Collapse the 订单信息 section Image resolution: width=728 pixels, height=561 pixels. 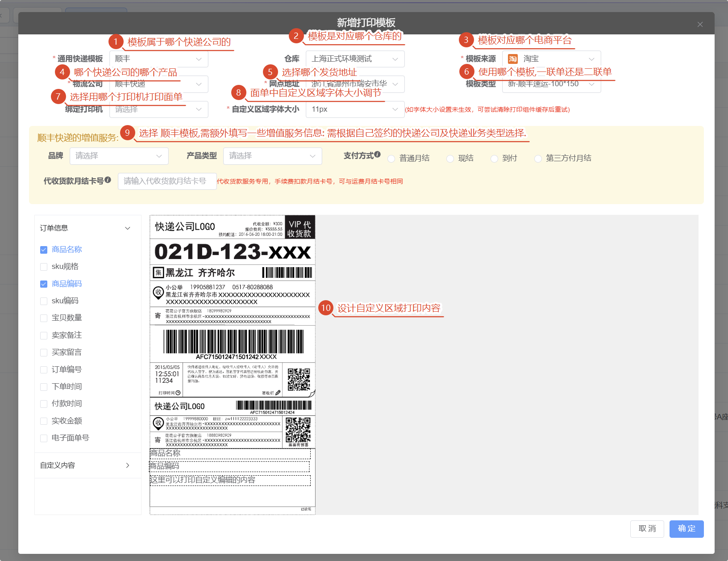coord(128,228)
